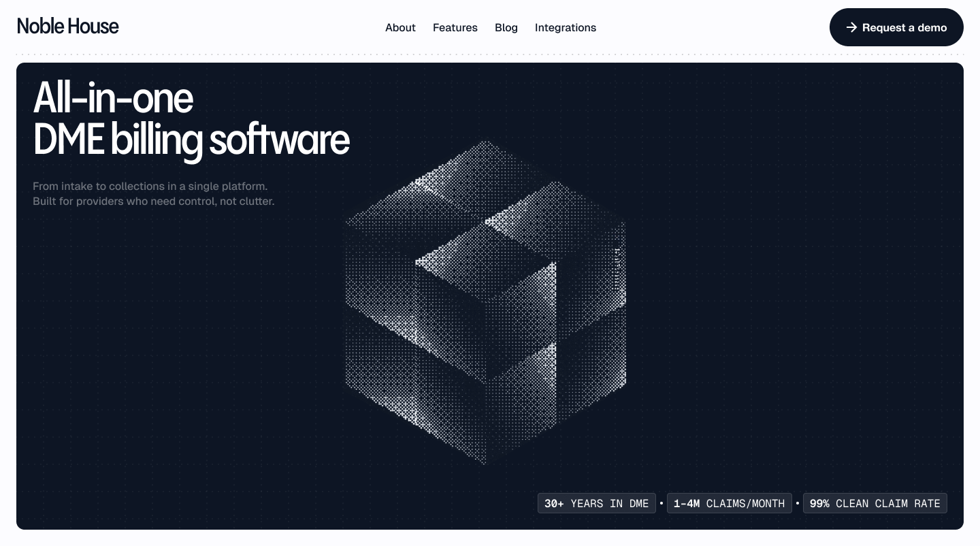Select Integrations in the top navigation
The image size is (980, 546).
[566, 28]
